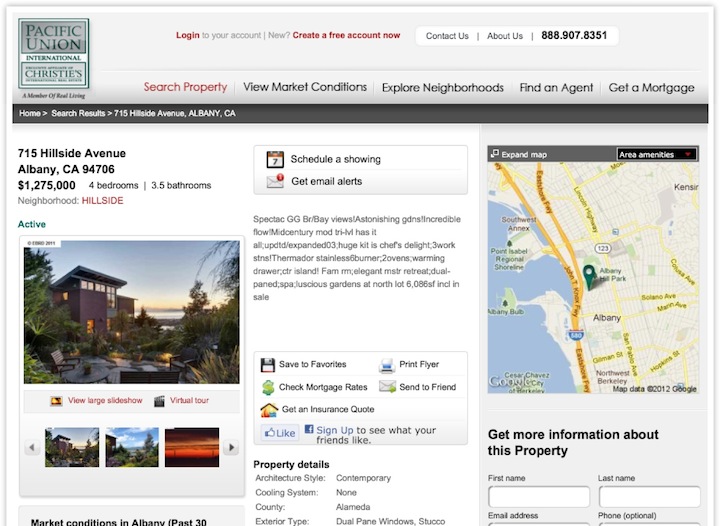Open the Explore Neighborhoods menu

[442, 87]
